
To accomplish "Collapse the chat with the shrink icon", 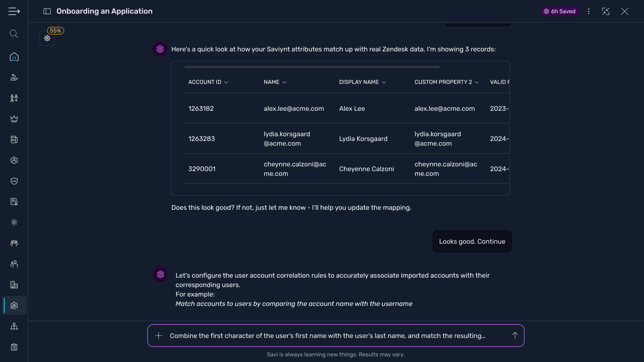I will (x=606, y=11).
